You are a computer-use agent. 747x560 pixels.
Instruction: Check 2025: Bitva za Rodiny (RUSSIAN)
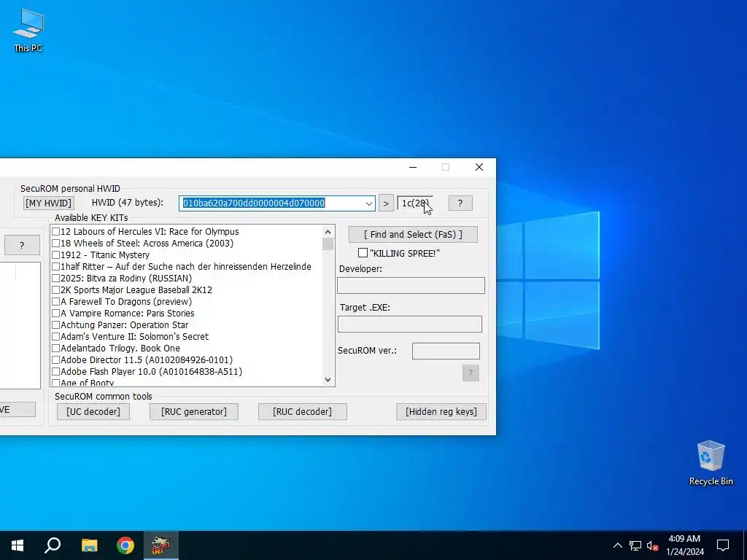pyautogui.click(x=55, y=279)
